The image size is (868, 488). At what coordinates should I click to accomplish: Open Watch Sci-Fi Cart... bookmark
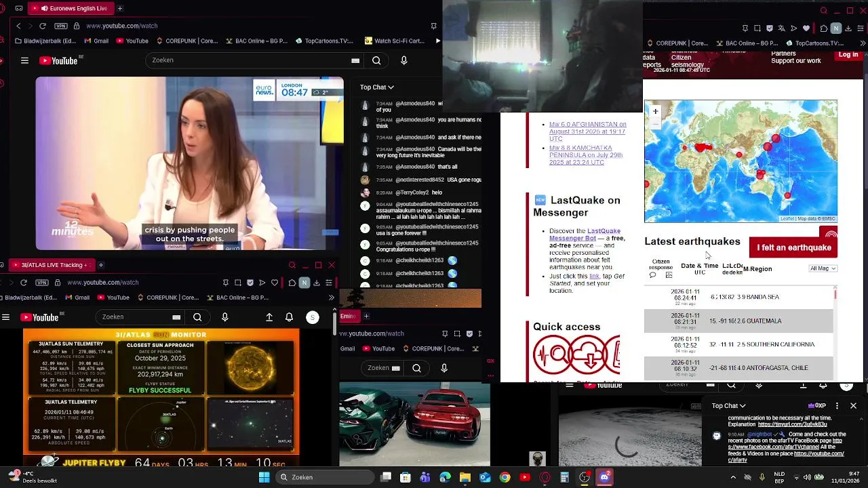[394, 41]
